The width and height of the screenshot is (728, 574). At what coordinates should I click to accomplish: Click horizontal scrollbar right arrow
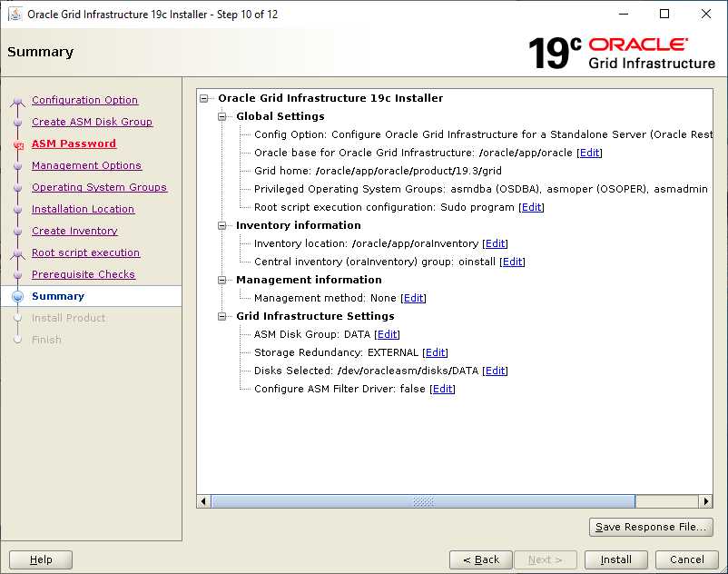tap(705, 501)
